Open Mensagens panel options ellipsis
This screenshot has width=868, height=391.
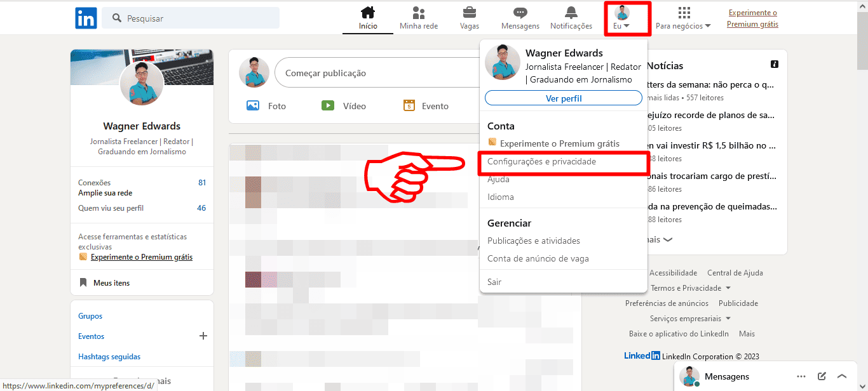coord(801,376)
